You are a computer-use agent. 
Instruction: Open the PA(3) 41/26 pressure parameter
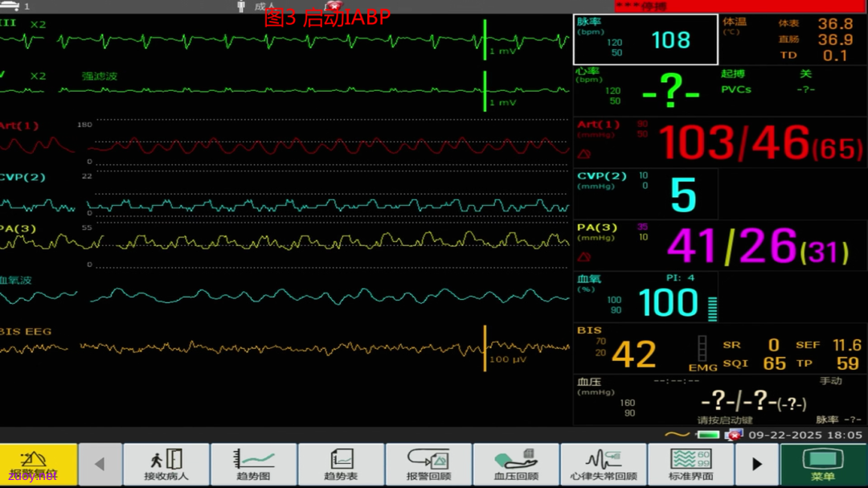point(720,245)
